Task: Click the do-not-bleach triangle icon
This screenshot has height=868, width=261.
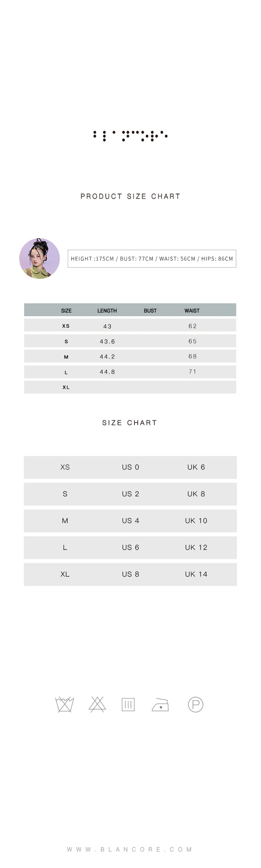Action: tap(97, 704)
